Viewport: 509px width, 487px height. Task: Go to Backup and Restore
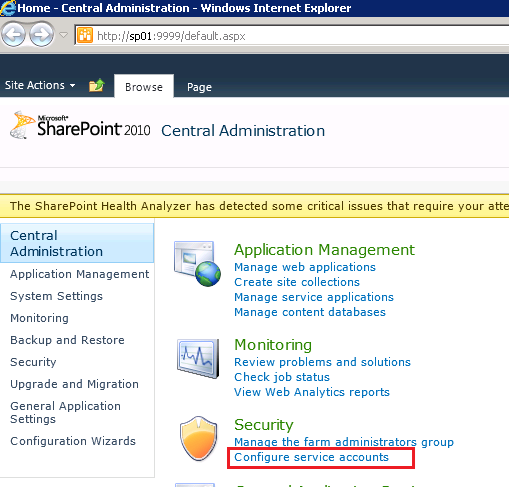(67, 340)
